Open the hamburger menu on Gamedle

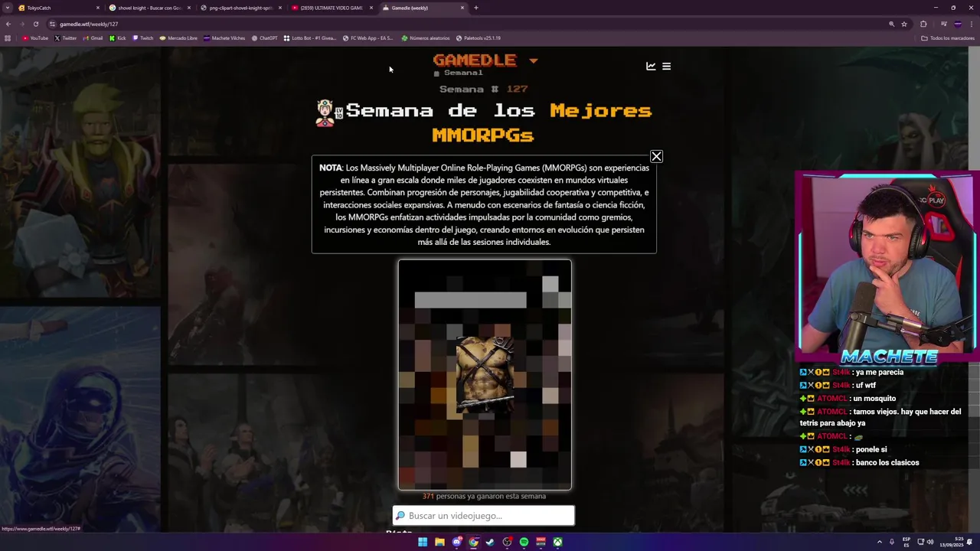(666, 67)
